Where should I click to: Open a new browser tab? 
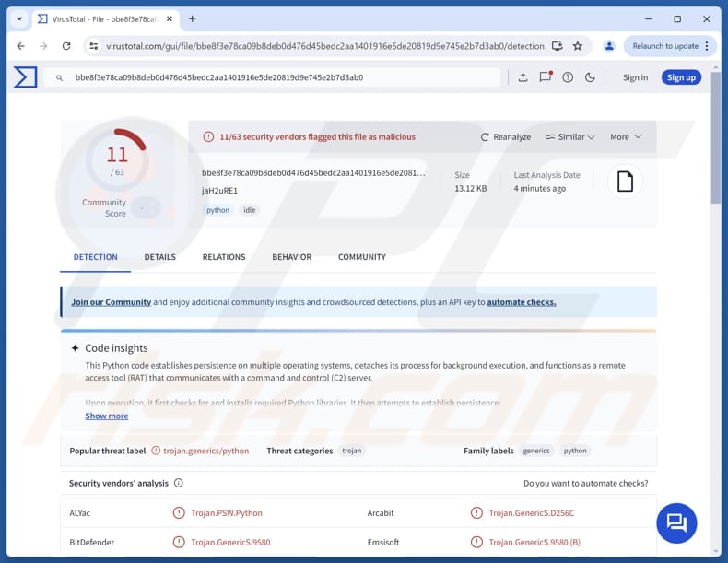193,19
